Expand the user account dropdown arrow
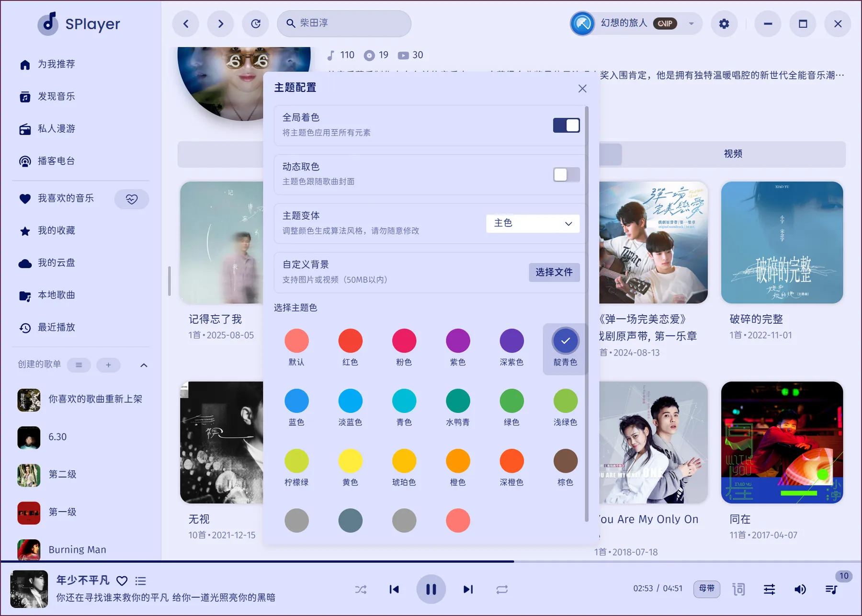 [x=691, y=23]
